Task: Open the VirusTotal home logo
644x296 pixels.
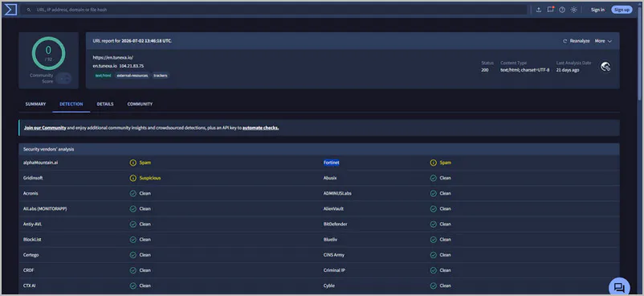Action: [10, 10]
